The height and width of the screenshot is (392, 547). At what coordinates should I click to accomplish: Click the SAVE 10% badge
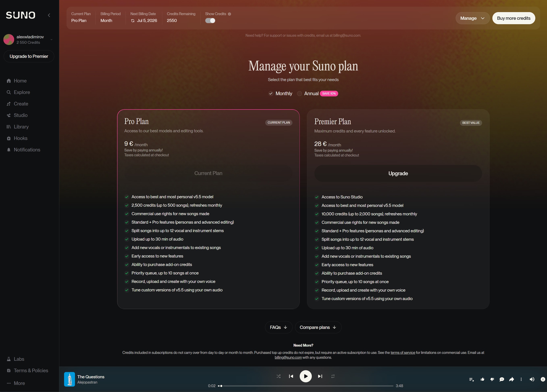(329, 94)
